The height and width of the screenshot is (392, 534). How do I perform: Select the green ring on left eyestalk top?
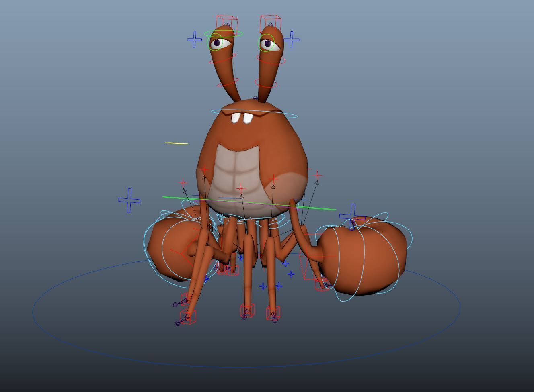[x=223, y=34]
